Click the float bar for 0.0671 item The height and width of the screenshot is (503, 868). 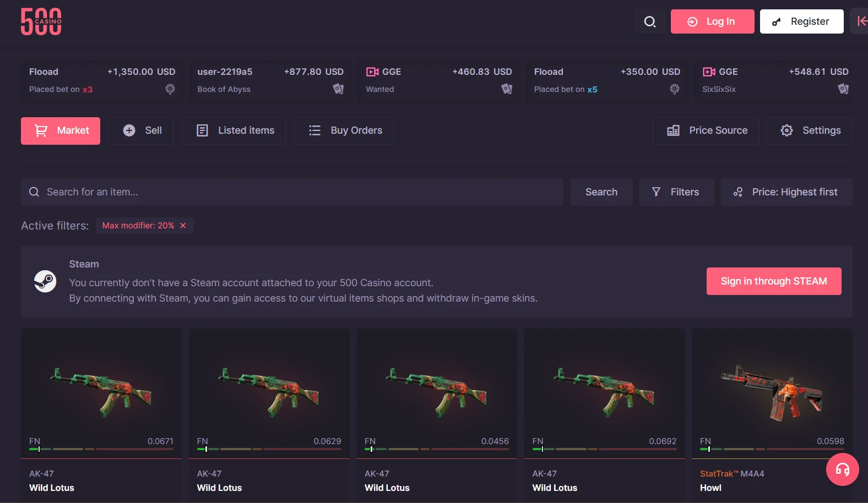point(101,449)
